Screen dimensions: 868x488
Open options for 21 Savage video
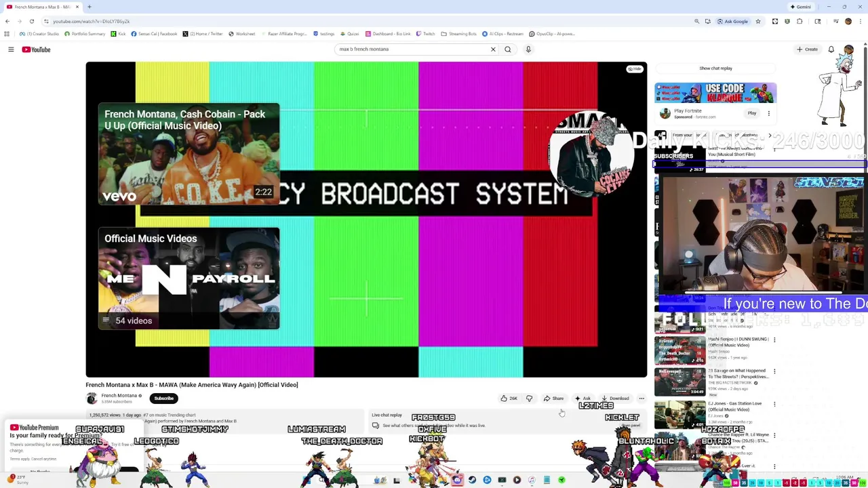774,371
